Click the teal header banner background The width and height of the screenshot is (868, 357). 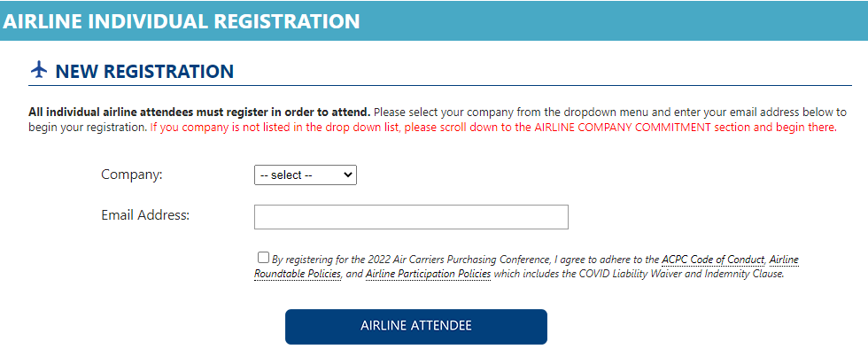pyautogui.click(x=609, y=20)
